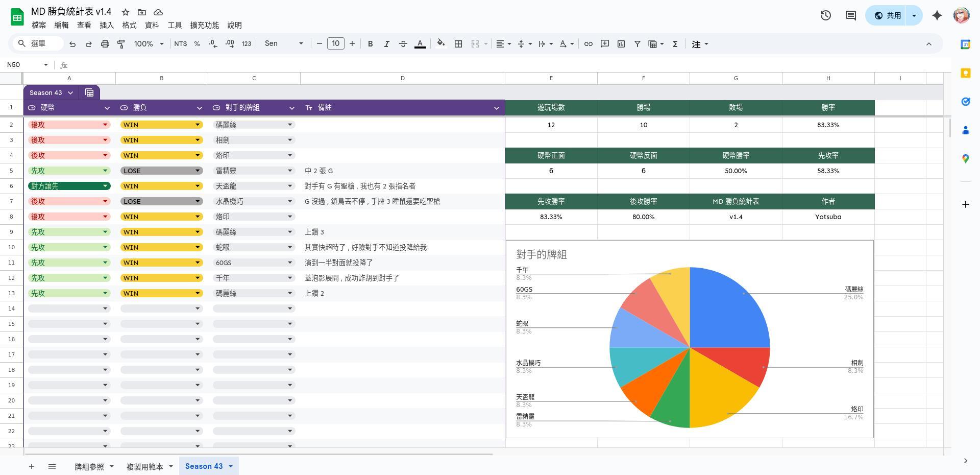Open the WIN dropdown in row 2
980x475 pixels.
click(x=198, y=124)
